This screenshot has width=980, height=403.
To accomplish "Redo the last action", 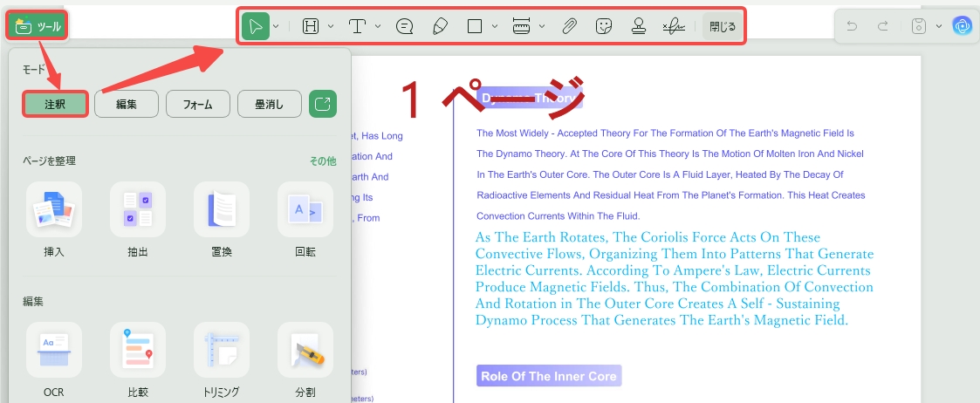I will click(883, 26).
